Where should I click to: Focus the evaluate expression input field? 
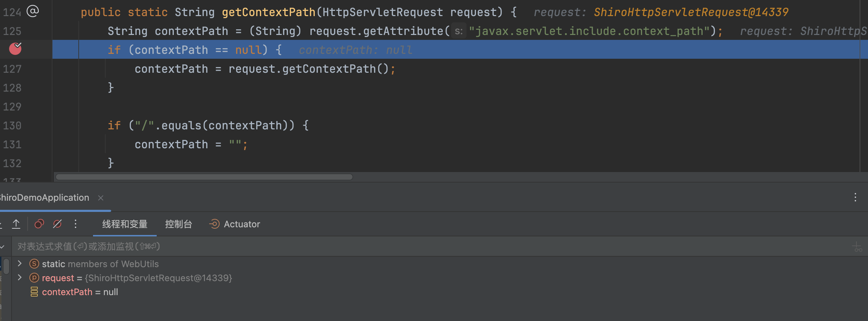(420, 247)
